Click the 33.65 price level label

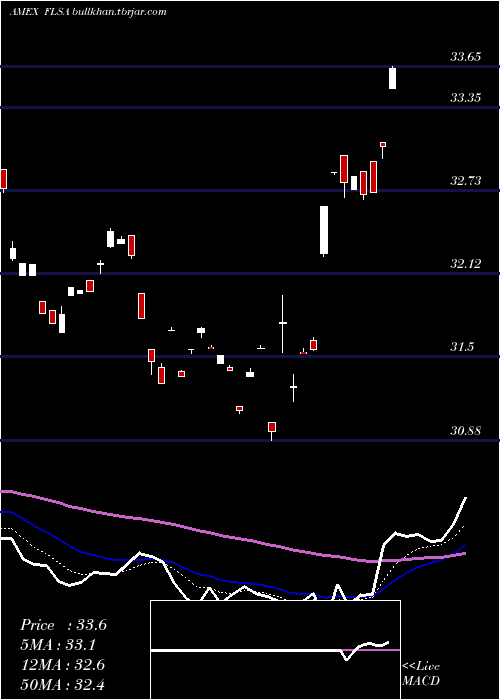click(466, 57)
